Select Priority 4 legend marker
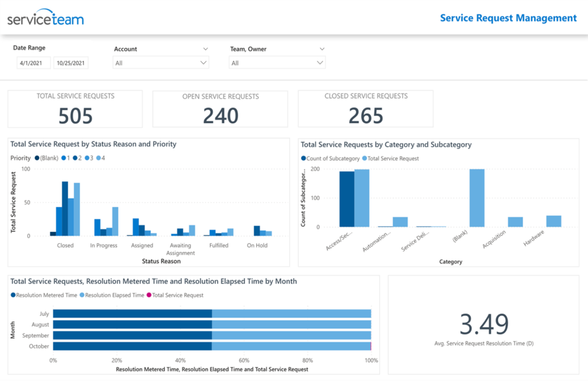Image resolution: width=588 pixels, height=381 pixels. click(99, 158)
